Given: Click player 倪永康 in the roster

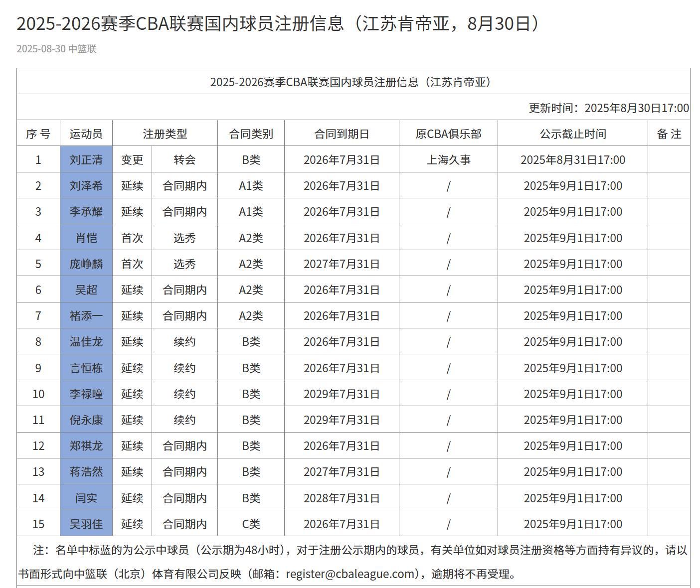Looking at the screenshot, I should tap(86, 420).
